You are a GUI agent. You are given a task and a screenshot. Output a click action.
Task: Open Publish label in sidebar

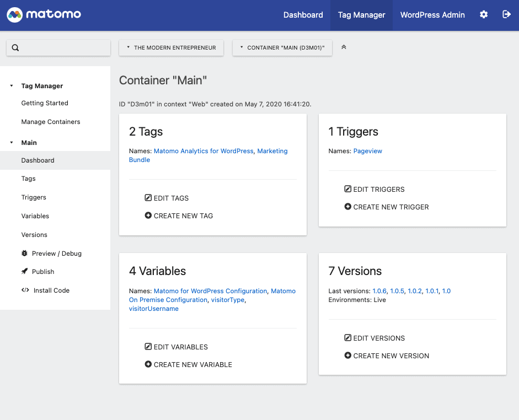(x=43, y=272)
